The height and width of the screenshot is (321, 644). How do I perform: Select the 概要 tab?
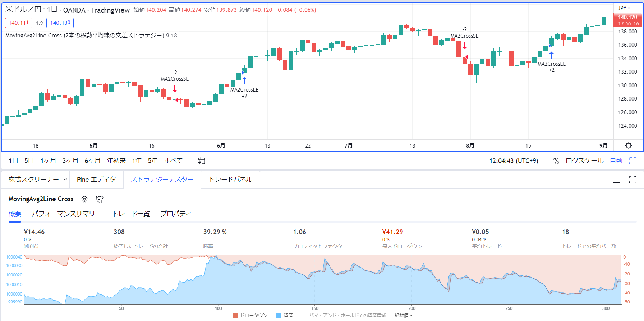point(15,214)
